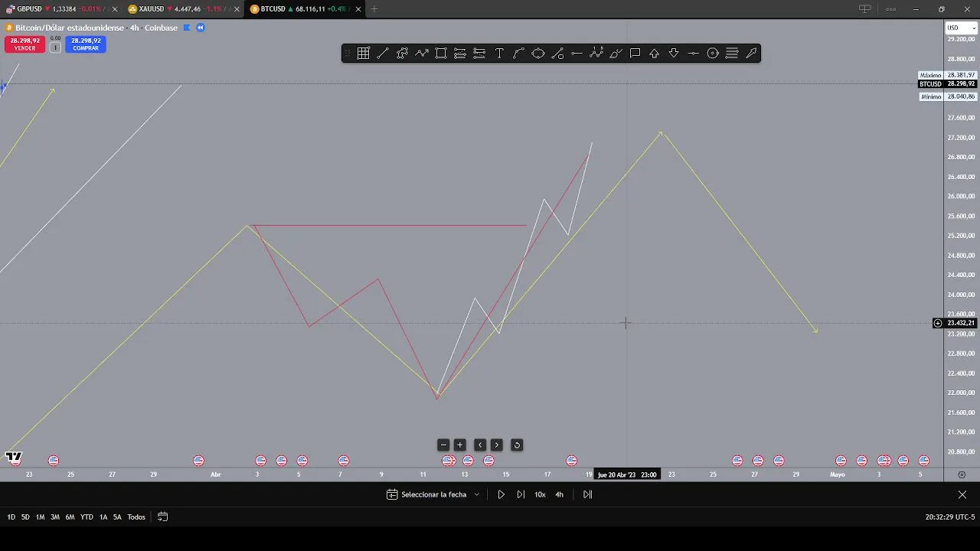Close the bar replay toolbar
This screenshot has height=551, width=980.
(x=962, y=494)
